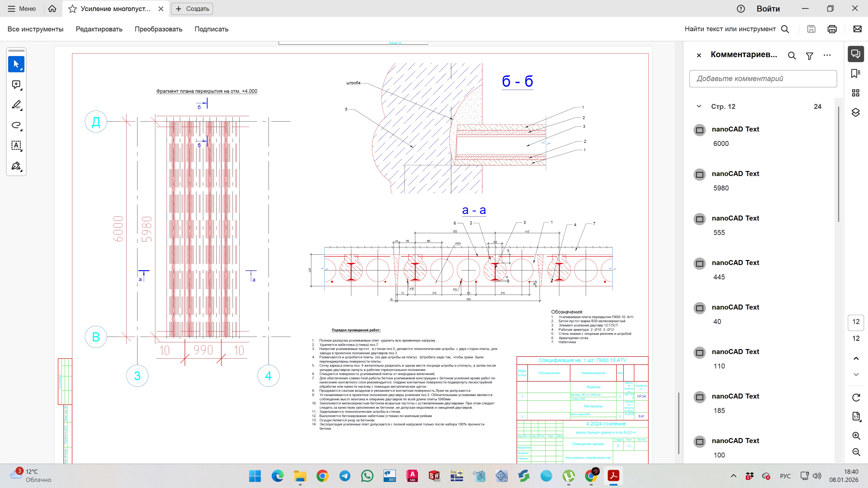Viewport: 868px width, 488px height.
Task: Launch Google Chrome from taskbar
Action: click(323, 476)
